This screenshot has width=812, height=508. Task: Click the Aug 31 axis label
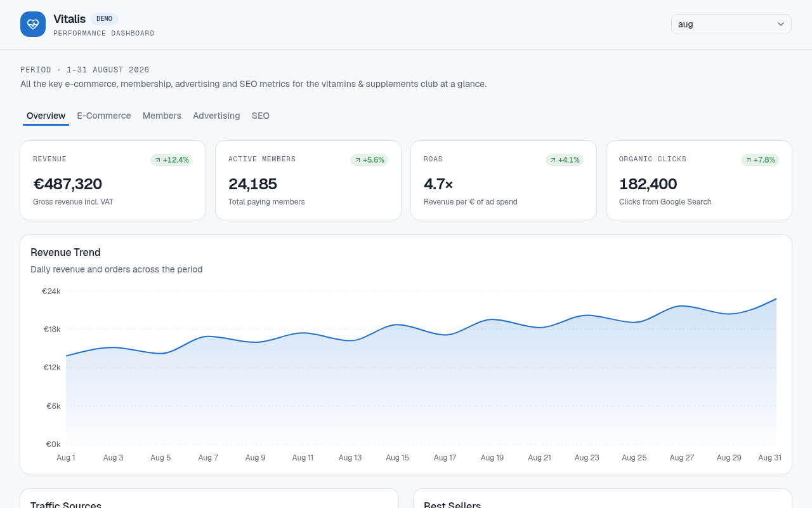[769, 457]
